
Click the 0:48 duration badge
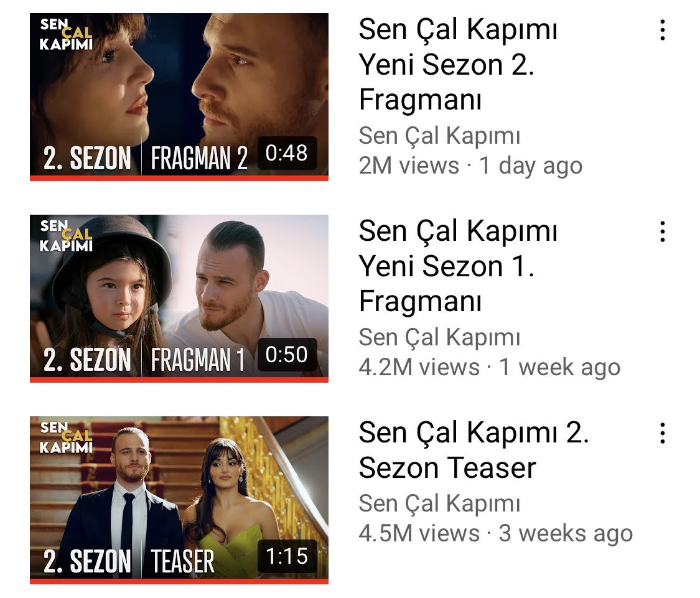click(287, 153)
